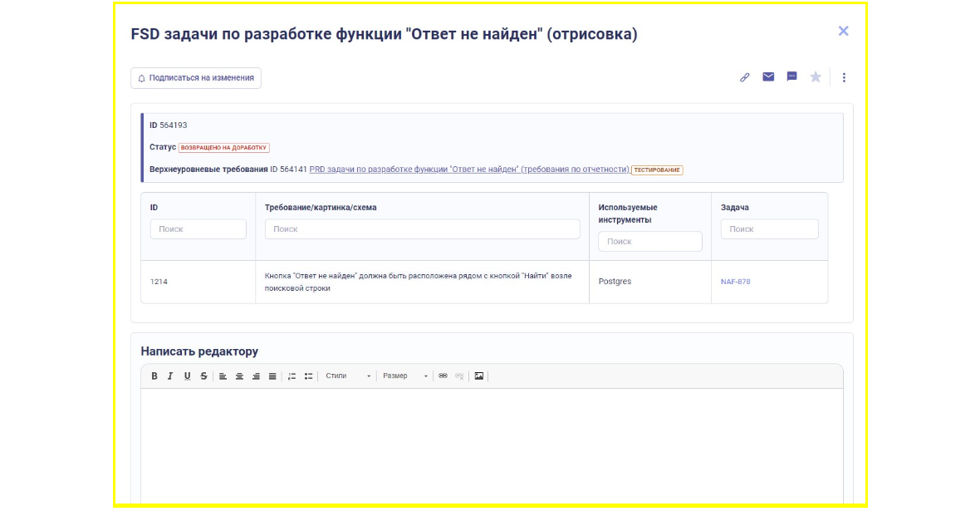The width and height of the screenshot is (980, 511).
Task: Click the remove link toolbar icon
Action: 459,376
